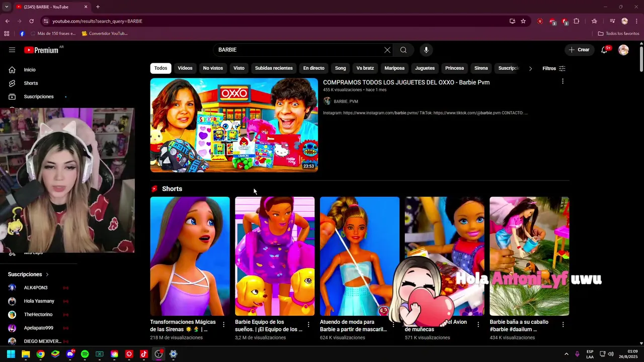Viewport: 644px width, 362px height.
Task: Open COMPRAMOS TODOS LOS JUGUETES video title
Action: (406, 82)
